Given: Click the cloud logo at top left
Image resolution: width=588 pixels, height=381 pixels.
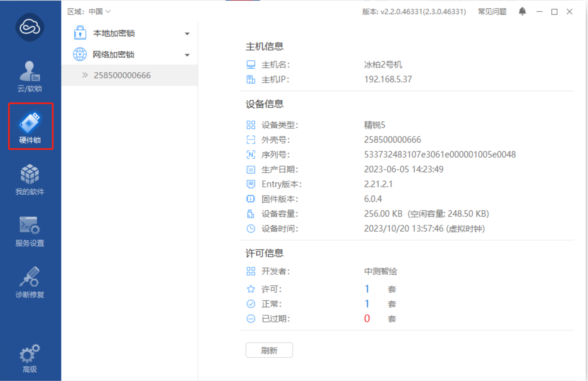Looking at the screenshot, I should pyautogui.click(x=30, y=28).
